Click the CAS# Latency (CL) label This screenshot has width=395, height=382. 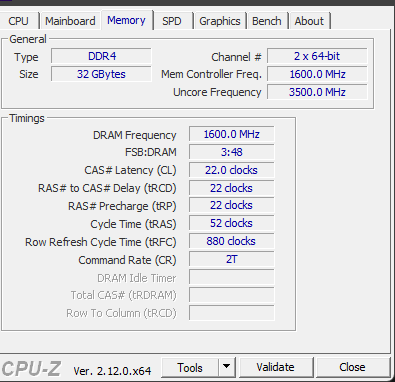click(130, 170)
